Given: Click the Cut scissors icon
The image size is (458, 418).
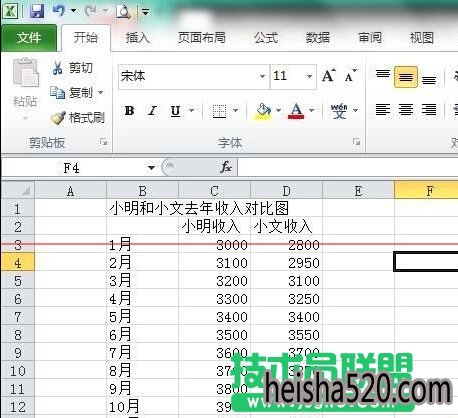Looking at the screenshot, I should [57, 68].
